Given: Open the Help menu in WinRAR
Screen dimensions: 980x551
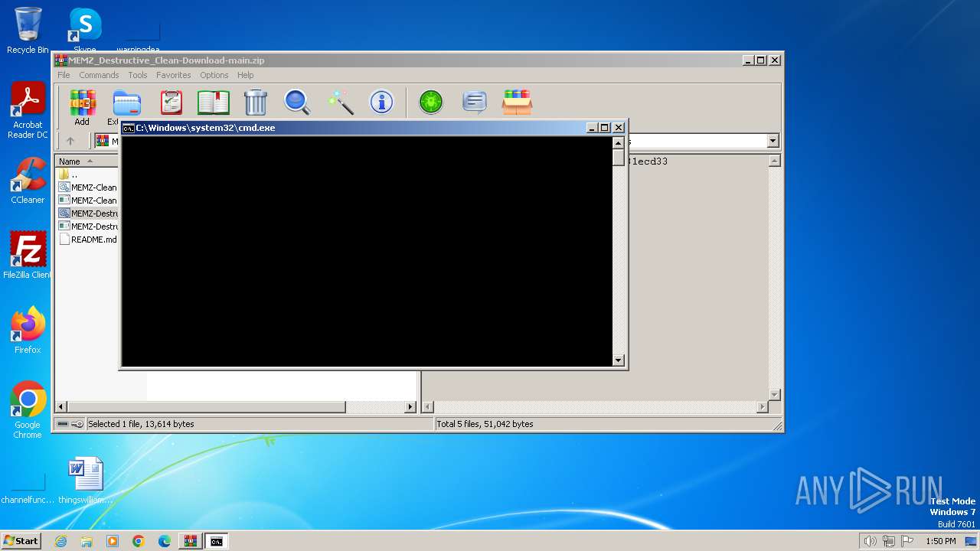Looking at the screenshot, I should tap(245, 75).
